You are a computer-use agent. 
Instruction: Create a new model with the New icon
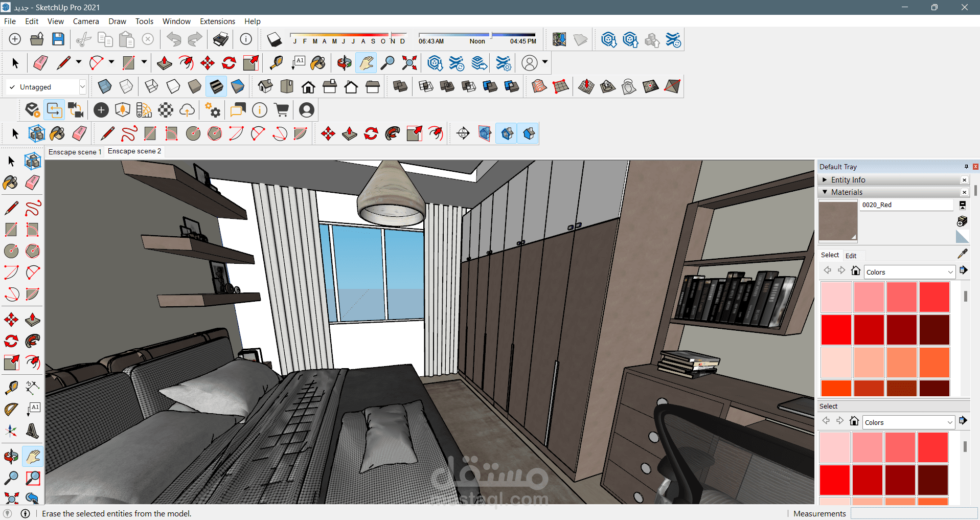(x=15, y=39)
